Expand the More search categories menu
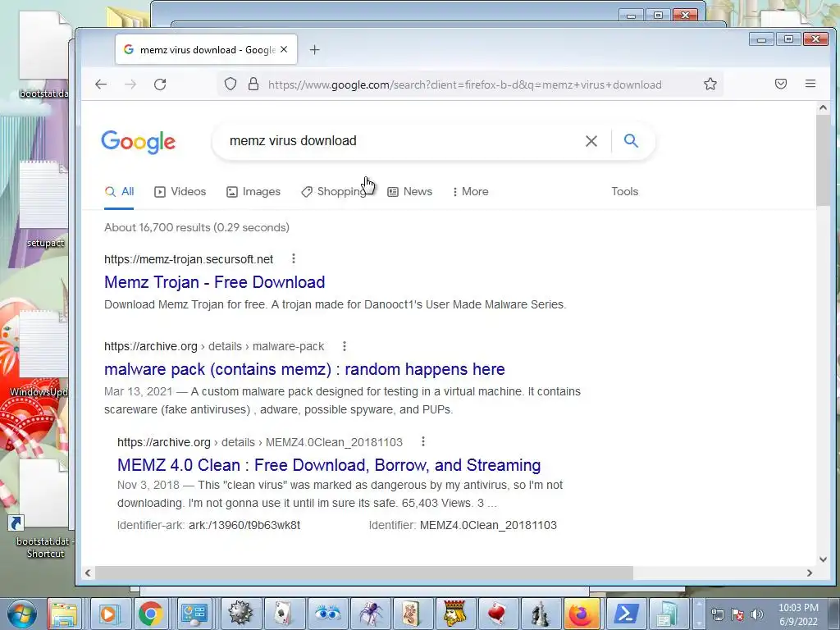The height and width of the screenshot is (630, 840). pos(470,191)
